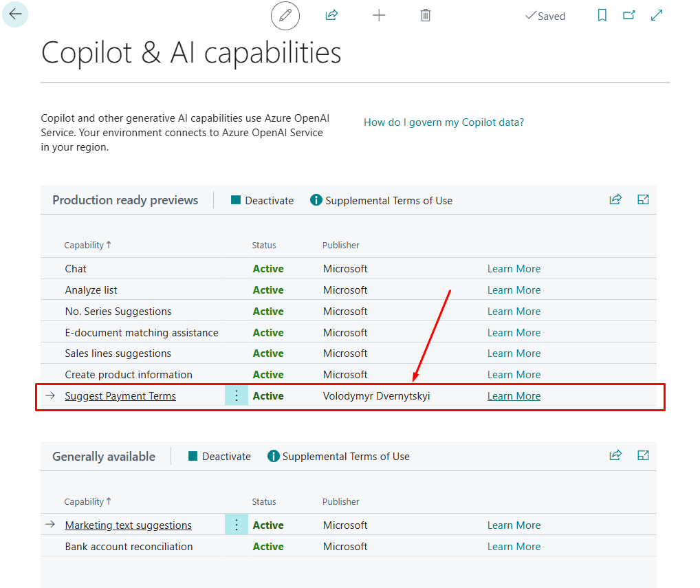Open Learn More for Create product information
The height and width of the screenshot is (588, 700).
pyautogui.click(x=514, y=375)
